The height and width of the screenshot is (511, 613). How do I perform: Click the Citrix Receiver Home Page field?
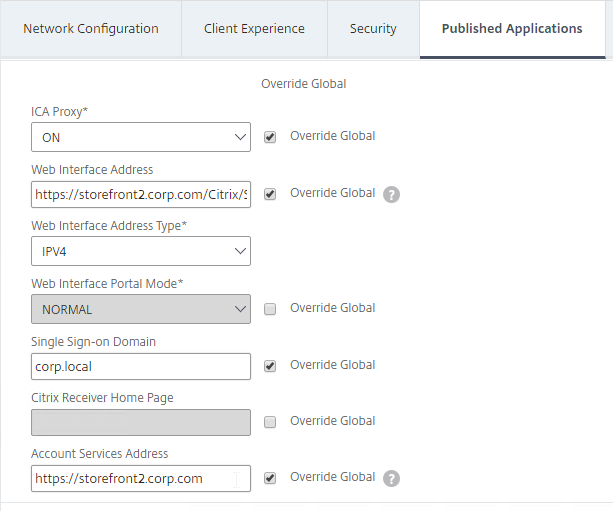[141, 422]
